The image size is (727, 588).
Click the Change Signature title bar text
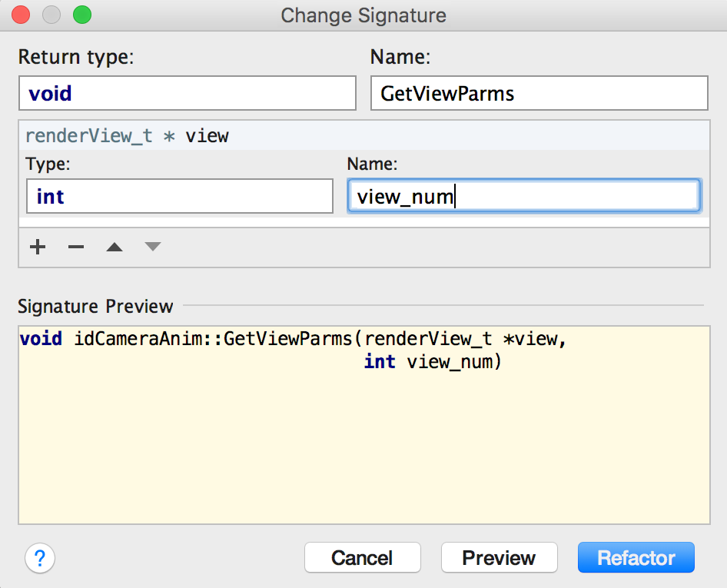[363, 15]
